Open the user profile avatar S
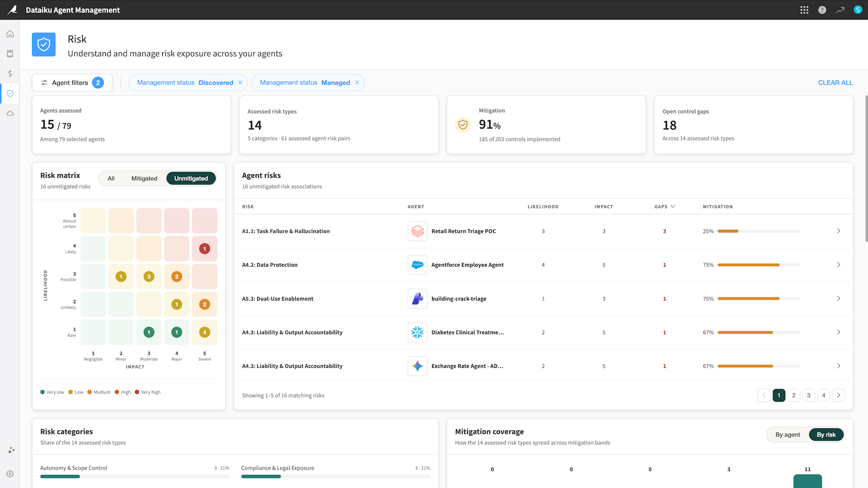Viewport: 868px width, 488px height. [858, 9]
